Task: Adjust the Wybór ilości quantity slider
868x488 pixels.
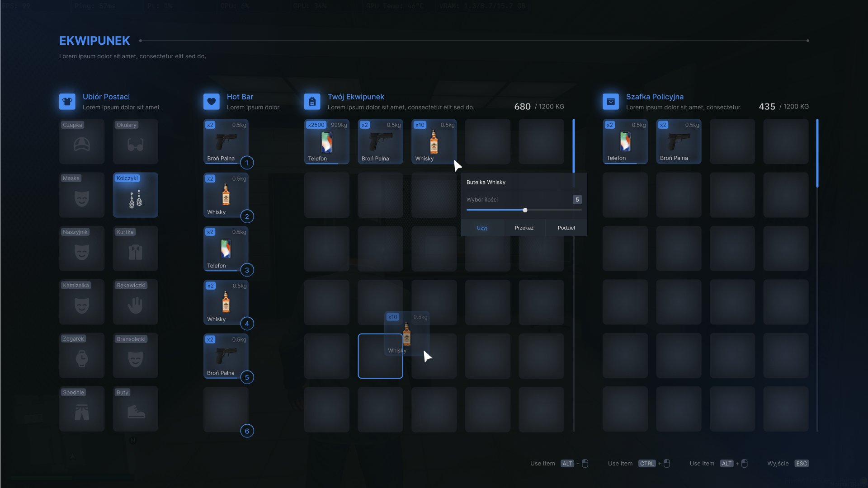Action: (x=524, y=210)
